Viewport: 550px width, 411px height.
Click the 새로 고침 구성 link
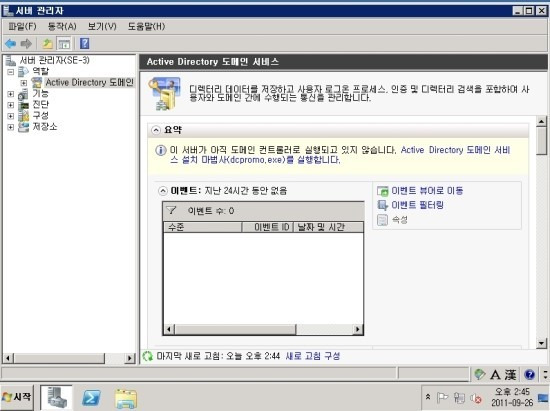coord(313,356)
